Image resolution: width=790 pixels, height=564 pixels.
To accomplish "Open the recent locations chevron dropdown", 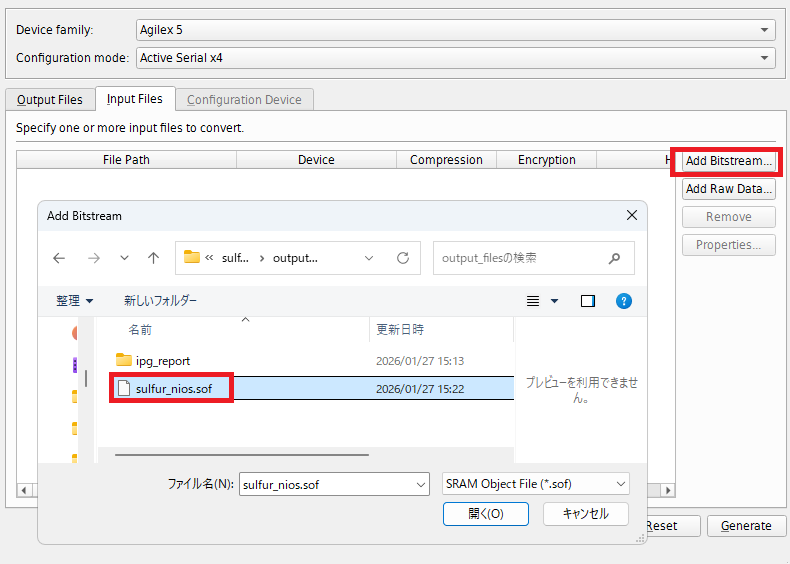I will click(x=124, y=258).
